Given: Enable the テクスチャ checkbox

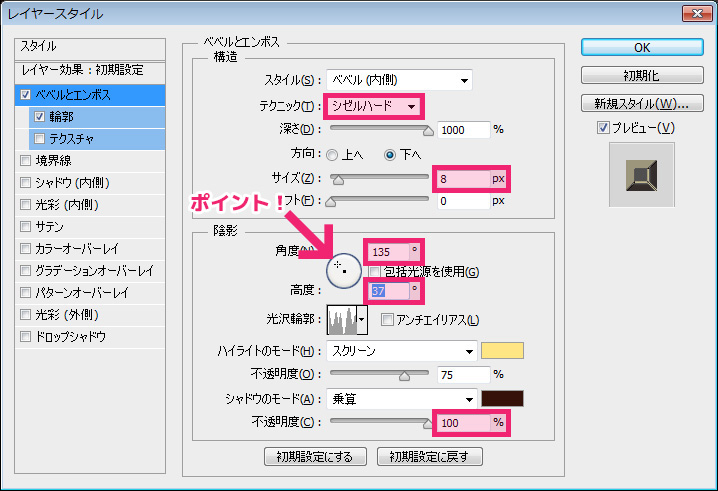Looking at the screenshot, I should click(x=39, y=138).
